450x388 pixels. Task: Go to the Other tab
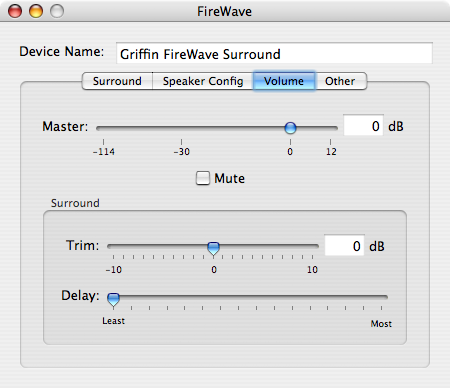tap(340, 81)
